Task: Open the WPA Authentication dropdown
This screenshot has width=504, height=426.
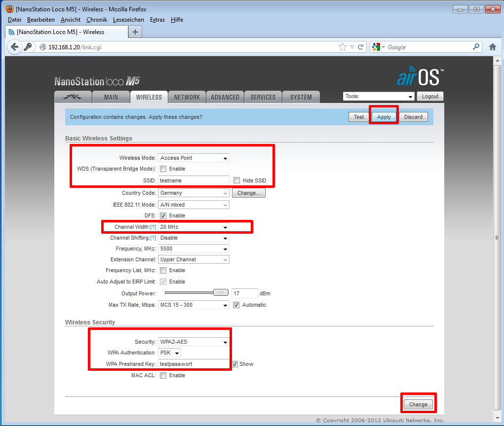Action: click(169, 353)
